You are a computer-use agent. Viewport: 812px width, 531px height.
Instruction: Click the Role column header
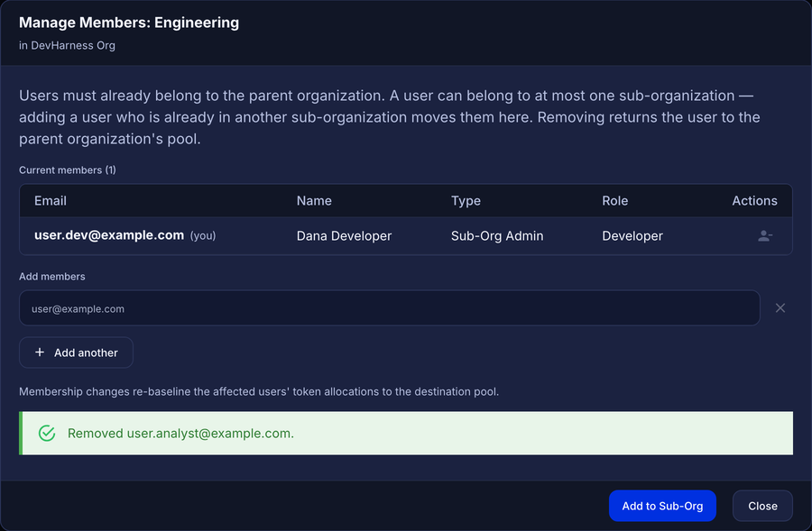click(x=614, y=201)
